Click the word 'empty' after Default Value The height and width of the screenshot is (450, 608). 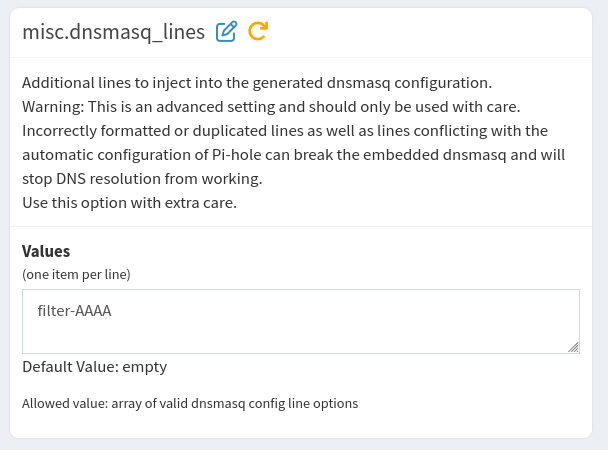[x=145, y=367]
